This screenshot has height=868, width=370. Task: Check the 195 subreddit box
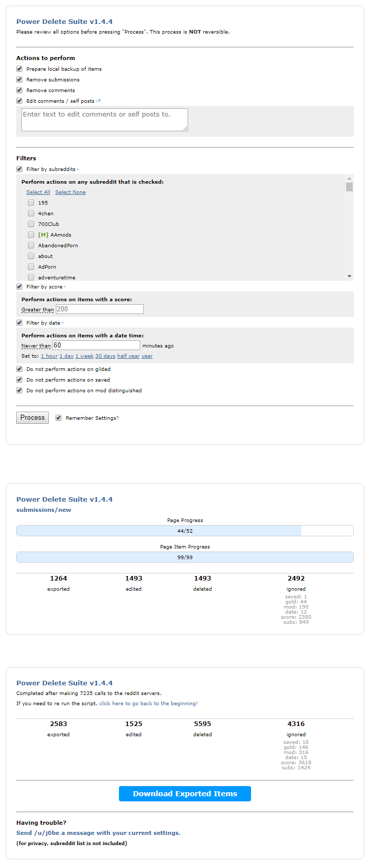[31, 202]
